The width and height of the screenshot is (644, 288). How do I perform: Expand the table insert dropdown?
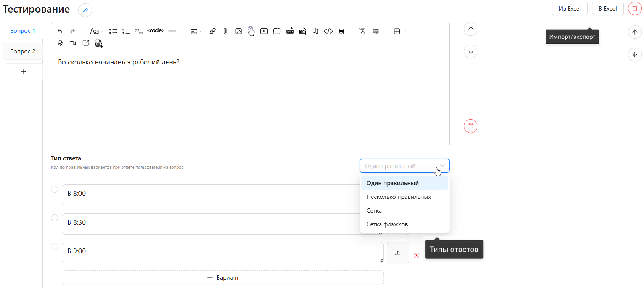[x=399, y=31]
